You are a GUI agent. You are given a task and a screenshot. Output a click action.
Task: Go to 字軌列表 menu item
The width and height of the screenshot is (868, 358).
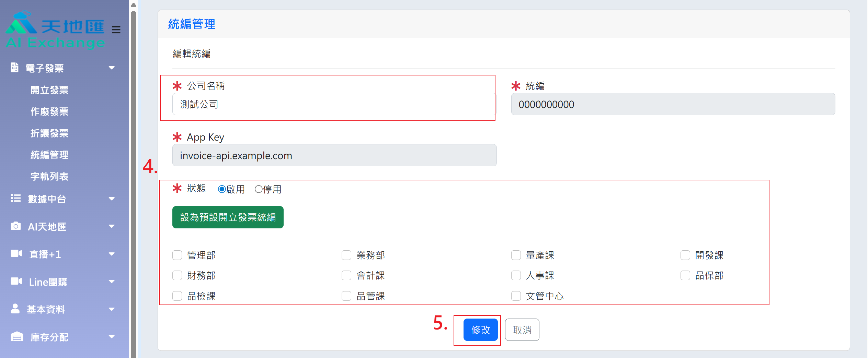(x=49, y=176)
